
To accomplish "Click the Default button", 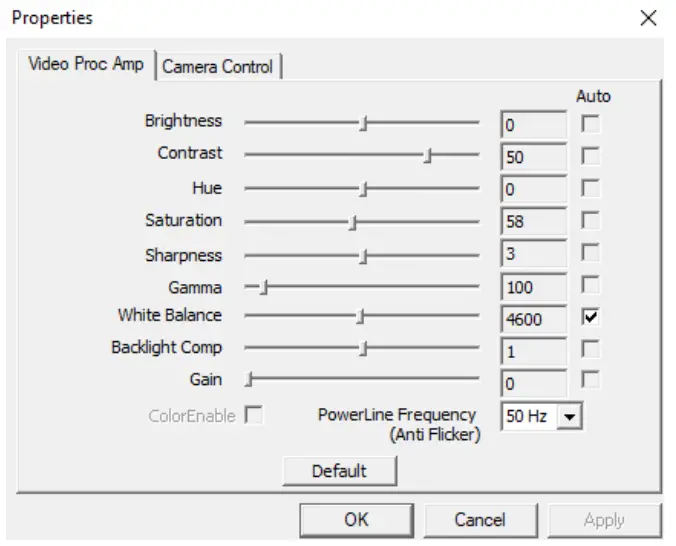I will pos(339,471).
